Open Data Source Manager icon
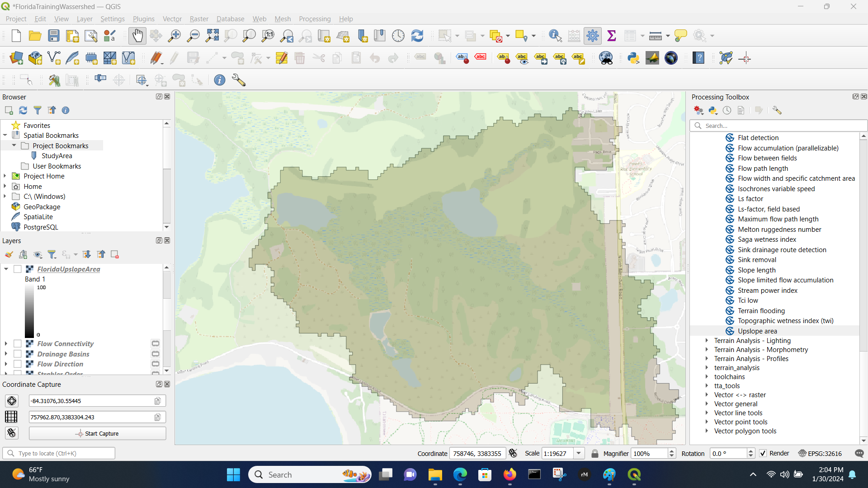Viewport: 868px width, 488px height. click(16, 58)
